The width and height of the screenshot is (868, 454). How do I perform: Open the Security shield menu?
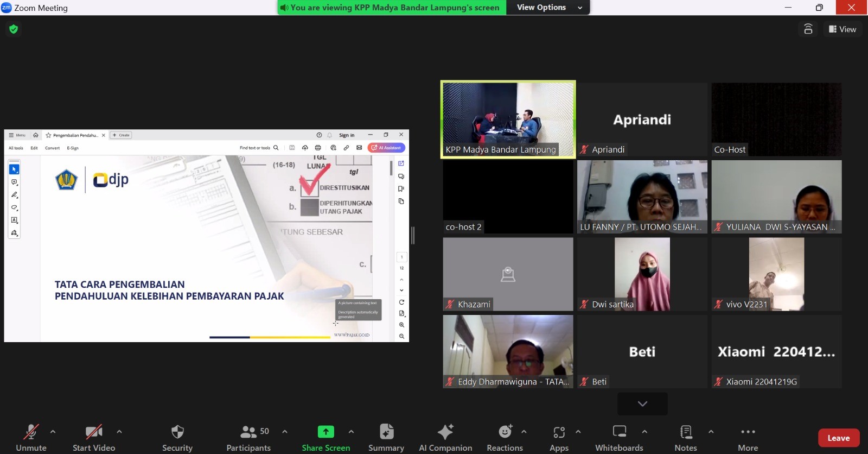177,437
